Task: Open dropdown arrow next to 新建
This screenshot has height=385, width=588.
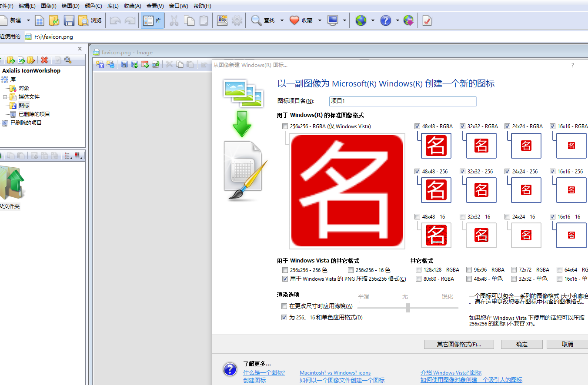Action: tap(28, 20)
